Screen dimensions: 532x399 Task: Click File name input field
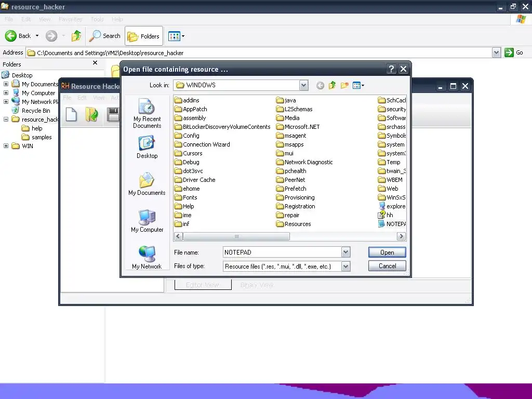(282, 252)
